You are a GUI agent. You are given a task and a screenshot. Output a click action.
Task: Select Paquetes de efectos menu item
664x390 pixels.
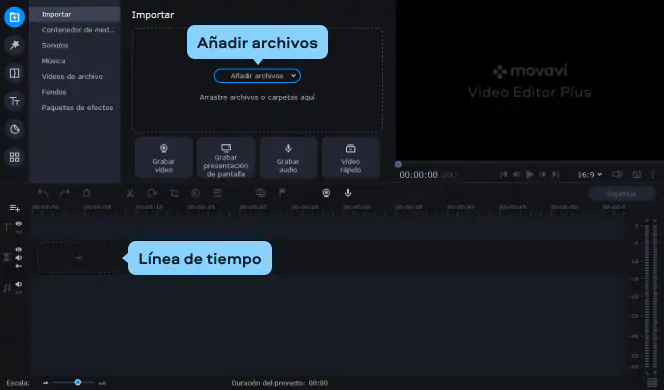[x=77, y=108]
